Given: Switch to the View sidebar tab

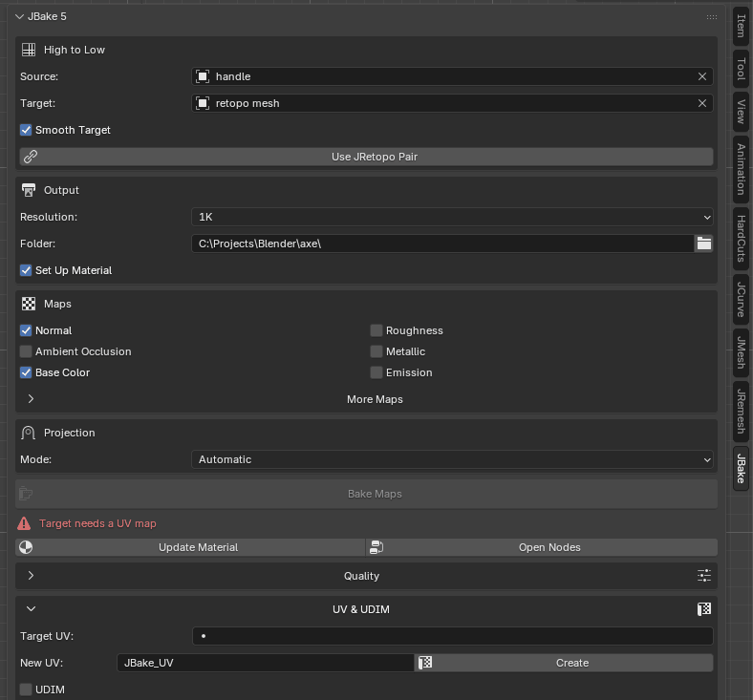Looking at the screenshot, I should (741, 112).
